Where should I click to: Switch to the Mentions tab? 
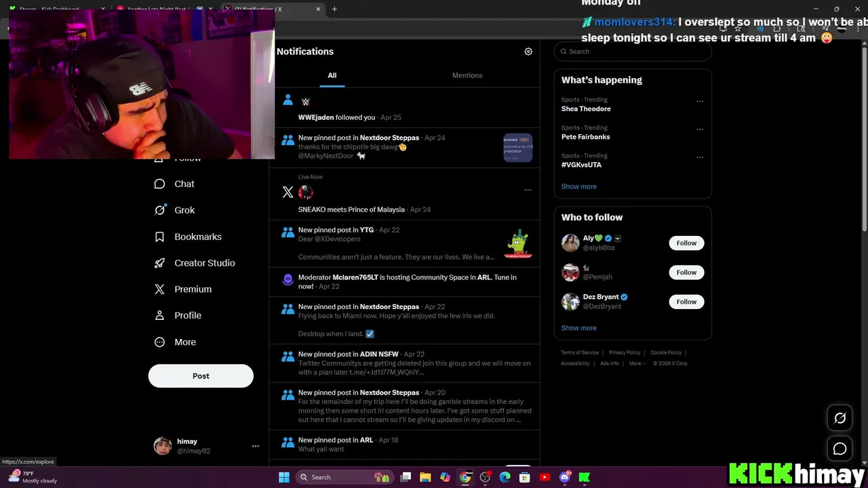[x=467, y=75]
